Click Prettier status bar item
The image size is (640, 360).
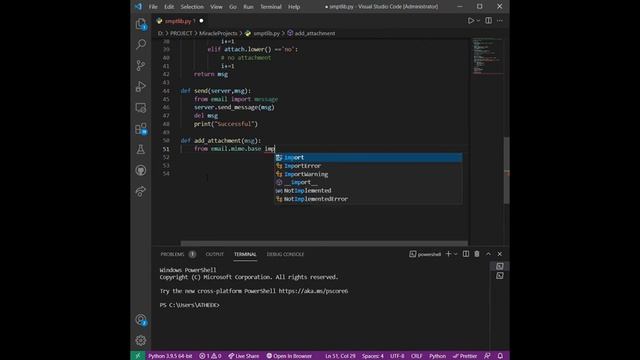tap(465, 356)
